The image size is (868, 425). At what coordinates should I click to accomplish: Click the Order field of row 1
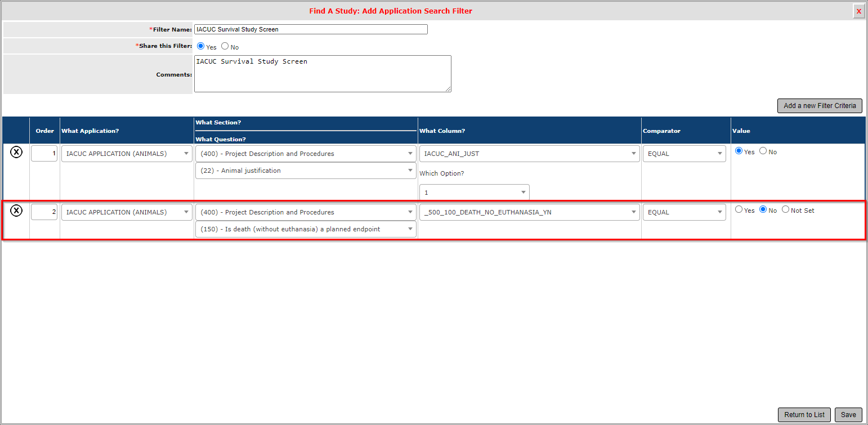pyautogui.click(x=44, y=154)
